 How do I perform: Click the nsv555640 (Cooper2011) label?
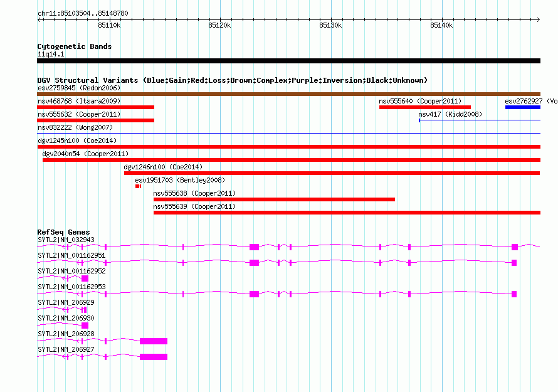pyautogui.click(x=420, y=101)
